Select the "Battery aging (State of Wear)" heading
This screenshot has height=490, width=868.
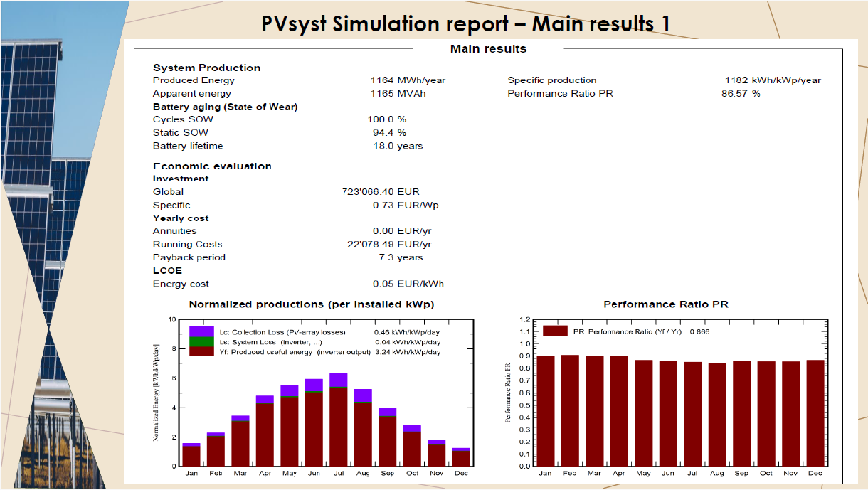[x=225, y=107]
